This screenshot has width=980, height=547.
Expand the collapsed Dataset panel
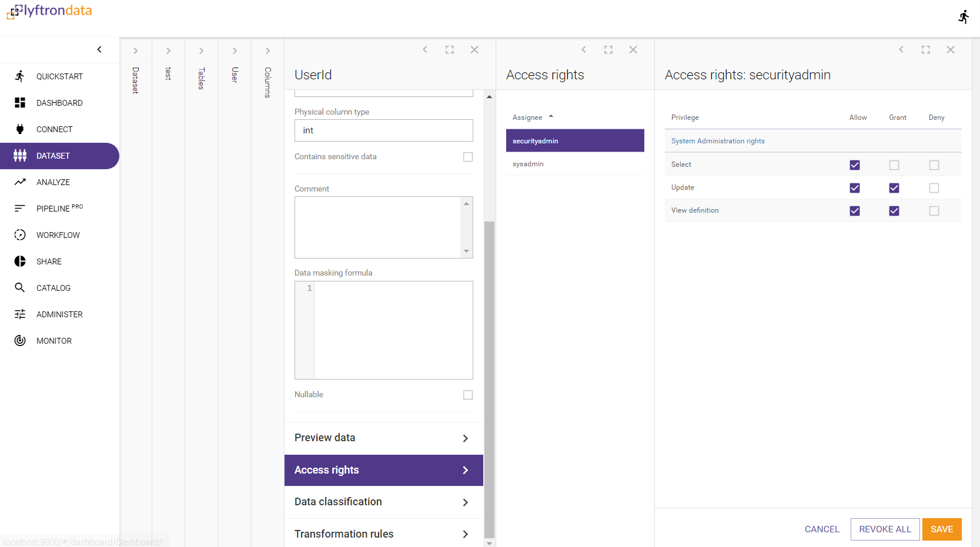coord(135,51)
